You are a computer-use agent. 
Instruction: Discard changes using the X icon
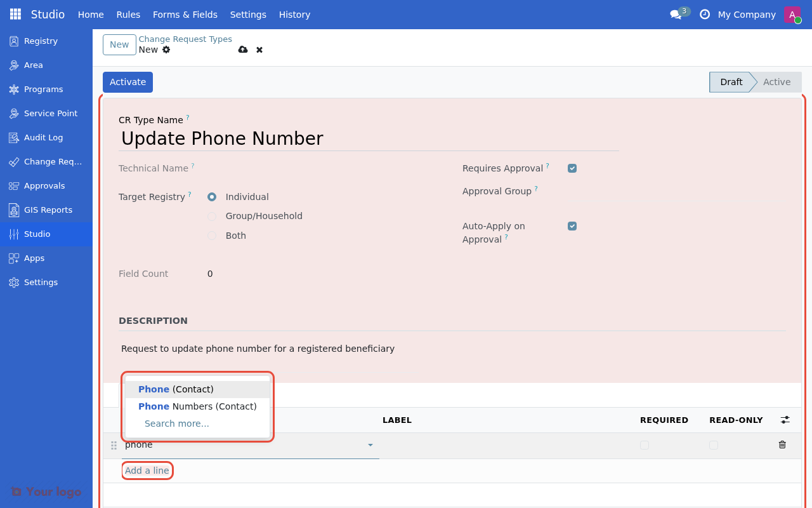pos(259,50)
